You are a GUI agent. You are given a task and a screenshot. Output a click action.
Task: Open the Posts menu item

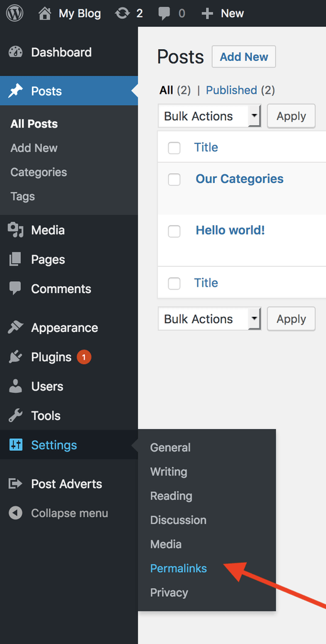[x=69, y=91]
